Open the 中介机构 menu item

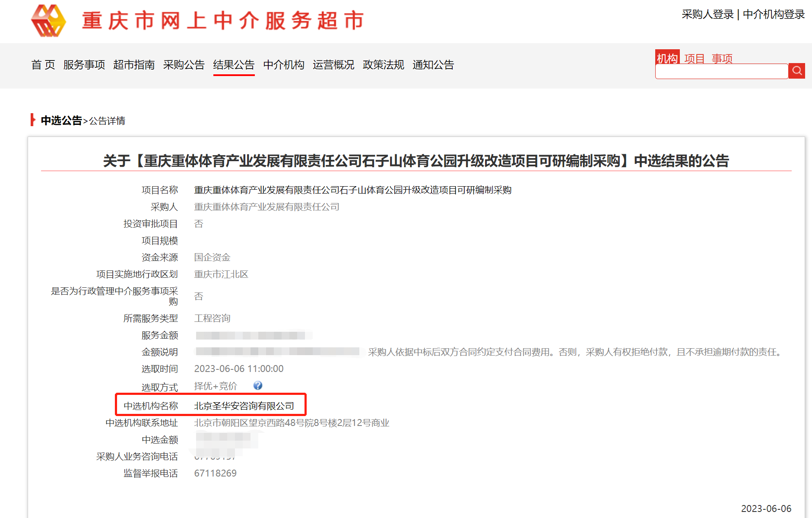[x=284, y=65]
